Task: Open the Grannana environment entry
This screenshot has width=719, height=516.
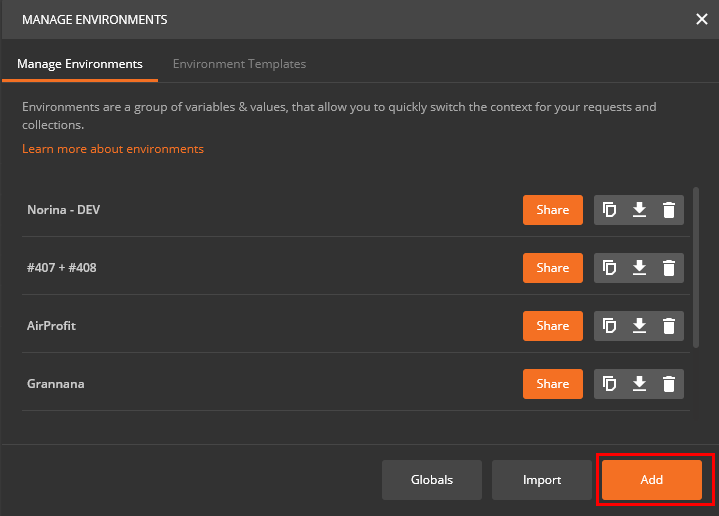Action: [x=56, y=384]
